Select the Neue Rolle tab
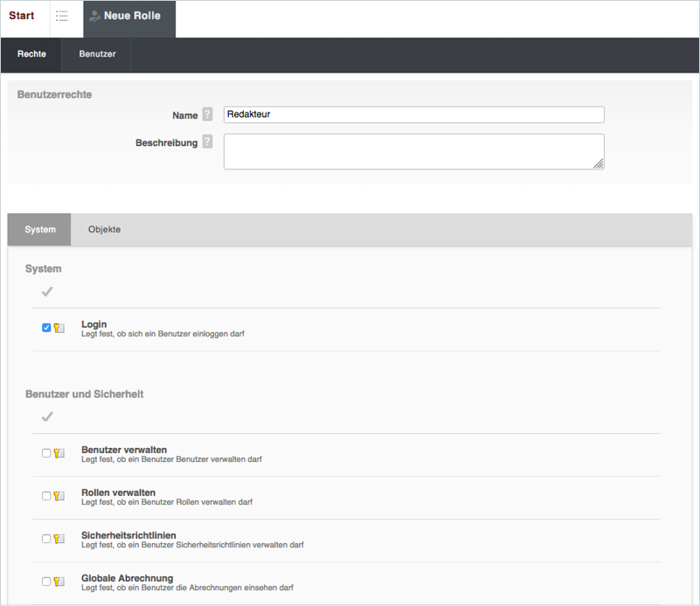The width and height of the screenshot is (700, 606). [x=130, y=17]
